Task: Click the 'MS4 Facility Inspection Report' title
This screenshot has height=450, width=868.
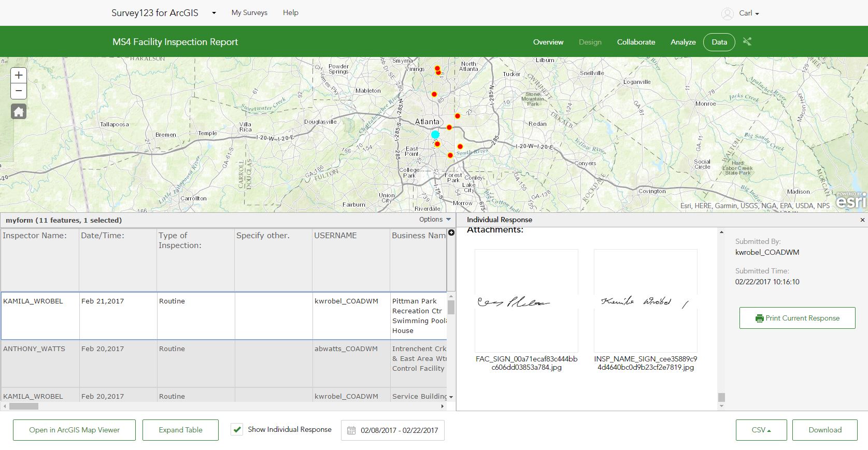Action: pos(175,42)
